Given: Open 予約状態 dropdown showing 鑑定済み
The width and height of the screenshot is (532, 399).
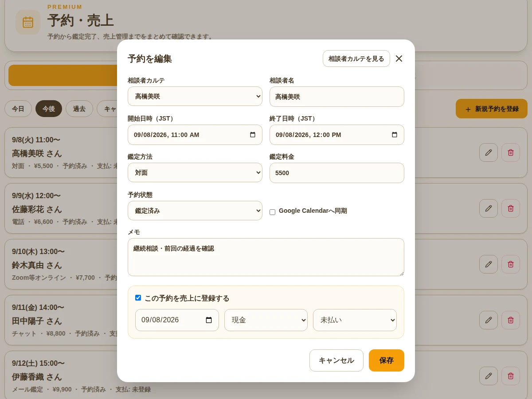Looking at the screenshot, I should pyautogui.click(x=195, y=211).
